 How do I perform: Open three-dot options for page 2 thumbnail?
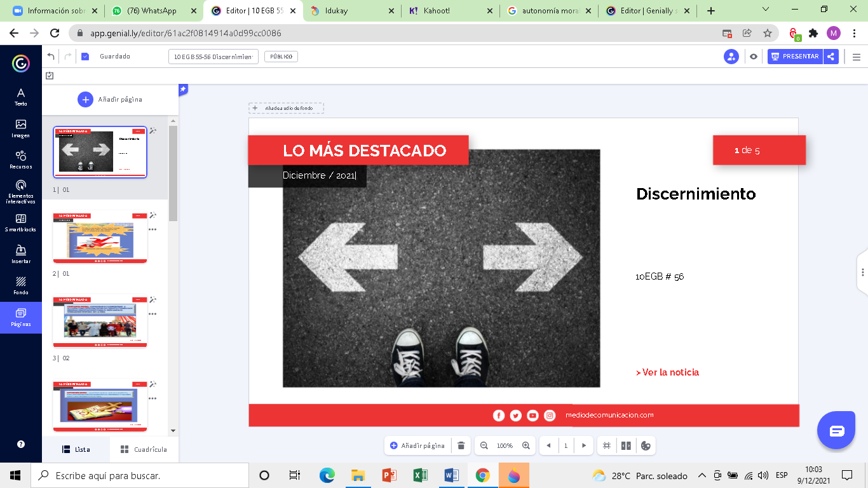pyautogui.click(x=153, y=229)
